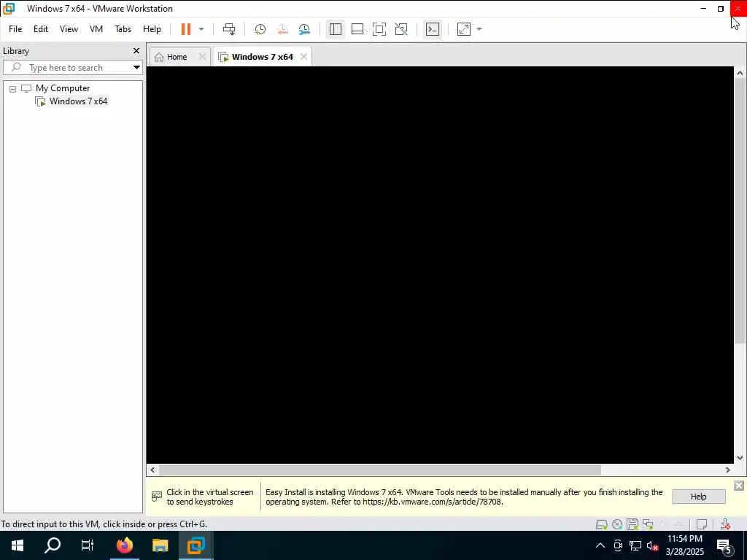Select My Computer in the library

(x=63, y=88)
